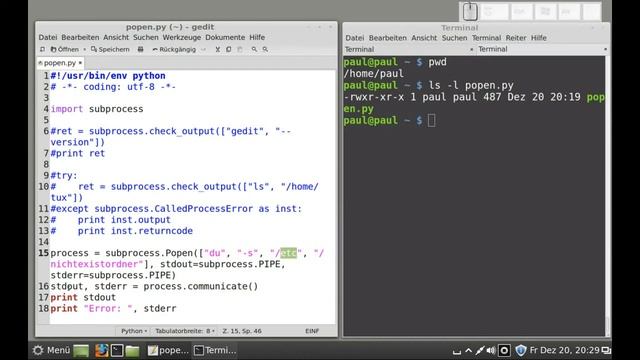Viewport: 640px width, 360px height.
Task: Close the first Terminal tab
Action: point(471,49)
